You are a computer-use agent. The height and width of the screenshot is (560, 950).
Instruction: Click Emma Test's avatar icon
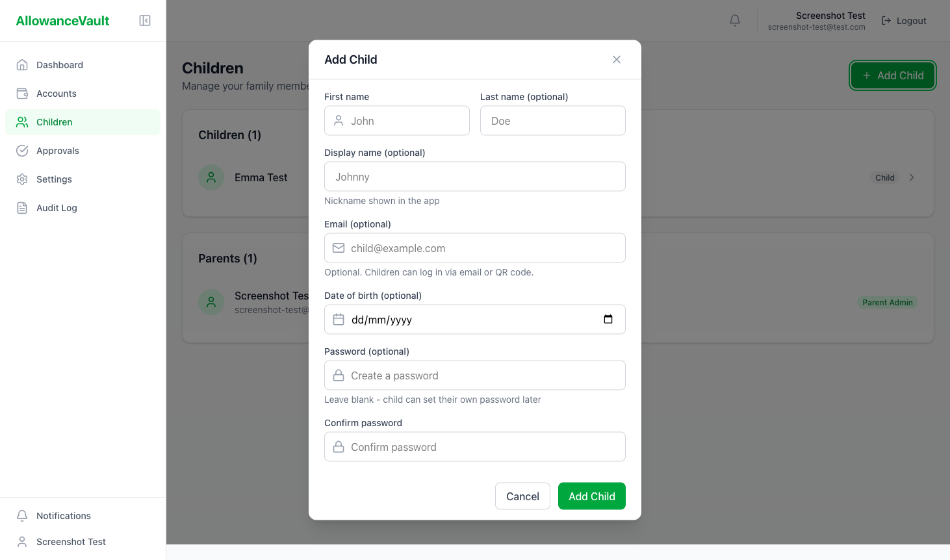pos(211,177)
